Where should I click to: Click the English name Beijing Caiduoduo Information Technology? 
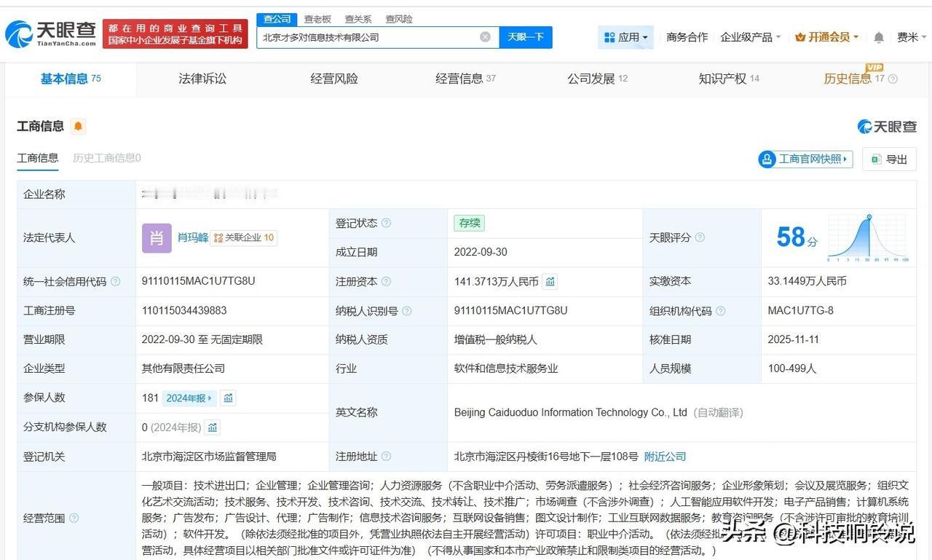coord(571,413)
